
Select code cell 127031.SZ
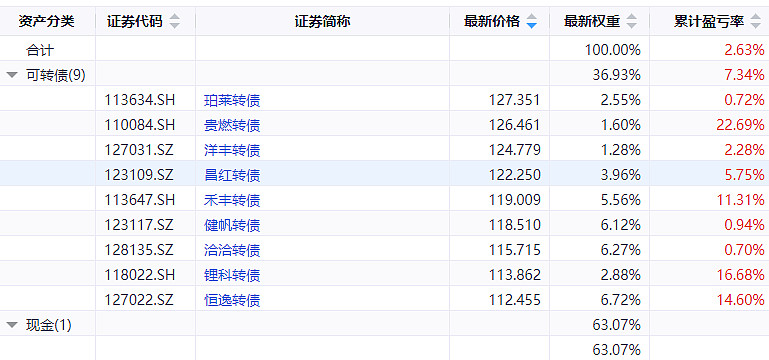pos(139,150)
